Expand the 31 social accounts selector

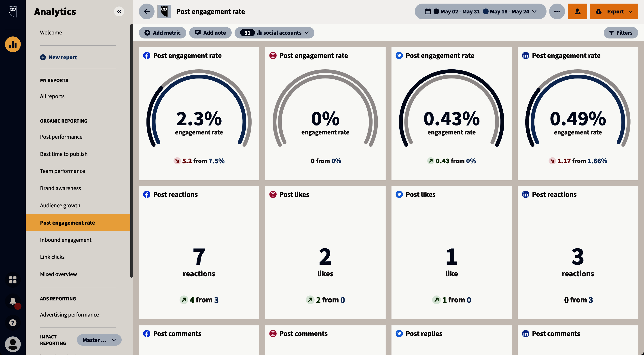[274, 33]
